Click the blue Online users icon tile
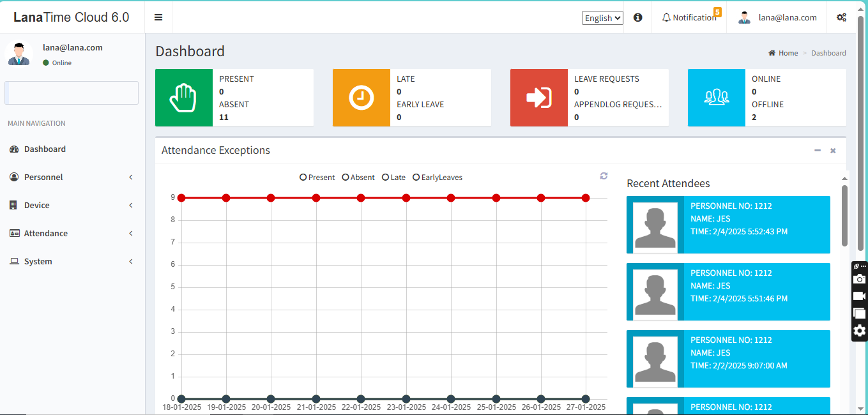This screenshot has height=415, width=868. (717, 98)
